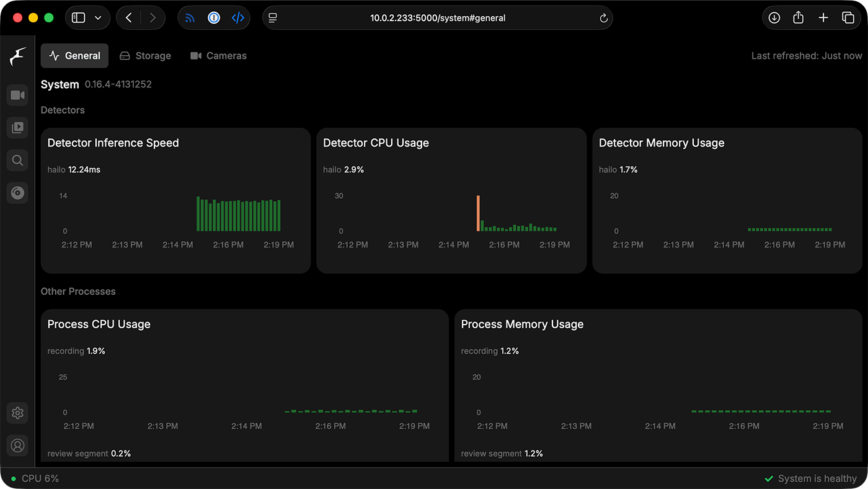The image size is (868, 489).
Task: Open the Explore search sidebar icon
Action: (x=17, y=161)
